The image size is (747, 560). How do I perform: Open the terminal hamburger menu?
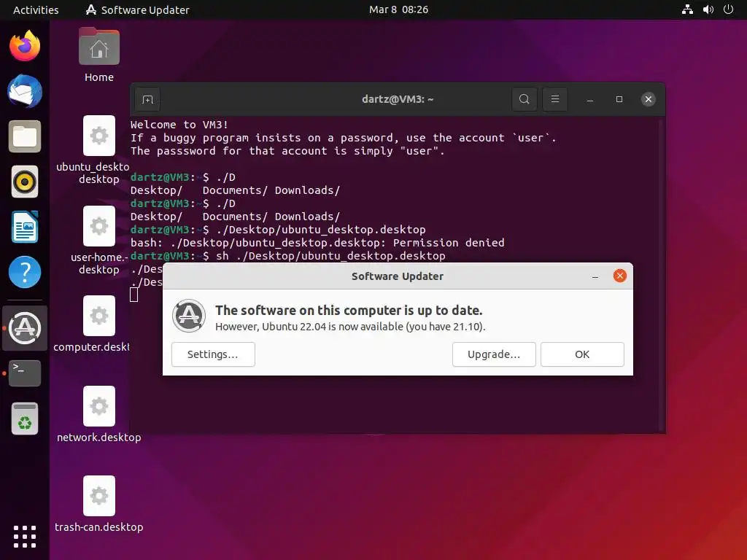point(555,99)
